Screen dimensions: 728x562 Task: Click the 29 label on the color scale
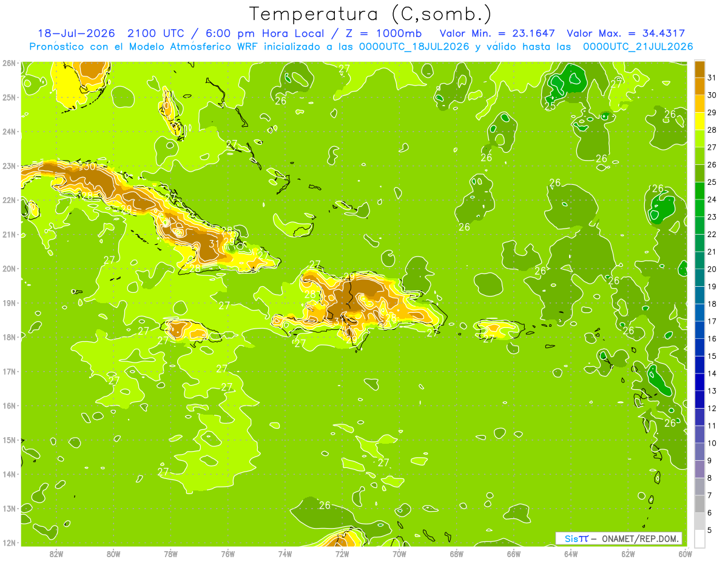pos(712,112)
